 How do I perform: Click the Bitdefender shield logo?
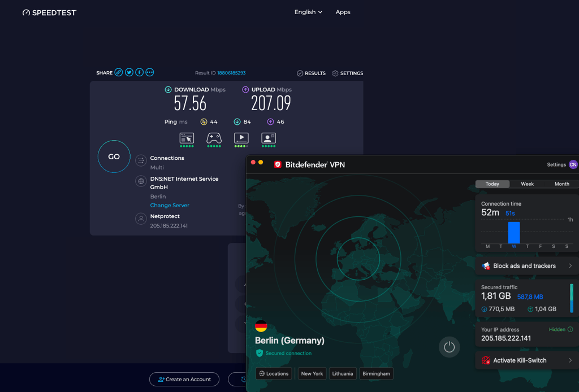tap(278, 164)
